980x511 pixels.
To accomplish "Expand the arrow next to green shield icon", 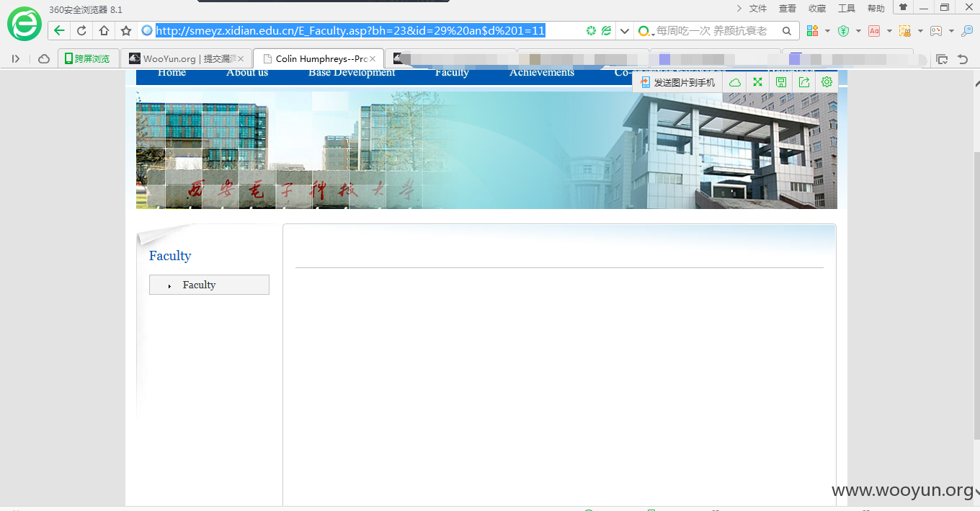I will (x=858, y=31).
